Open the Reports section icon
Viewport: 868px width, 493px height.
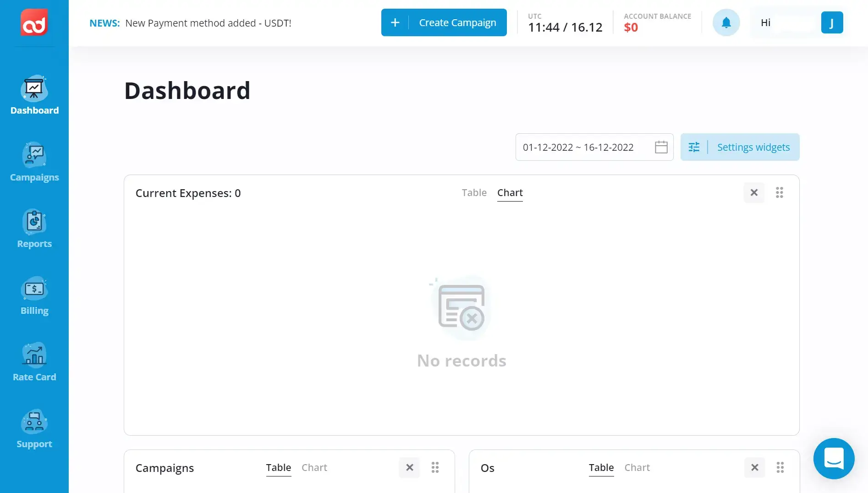pyautogui.click(x=34, y=222)
